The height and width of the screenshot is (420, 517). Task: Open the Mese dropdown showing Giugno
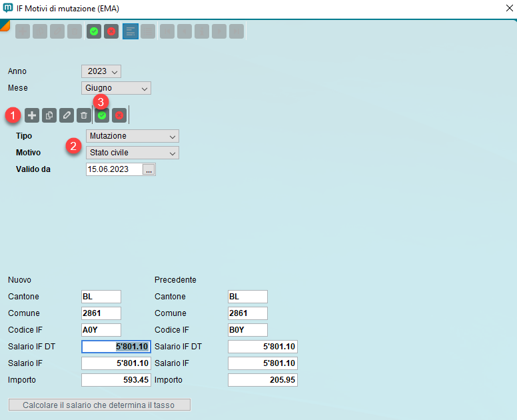pos(116,88)
